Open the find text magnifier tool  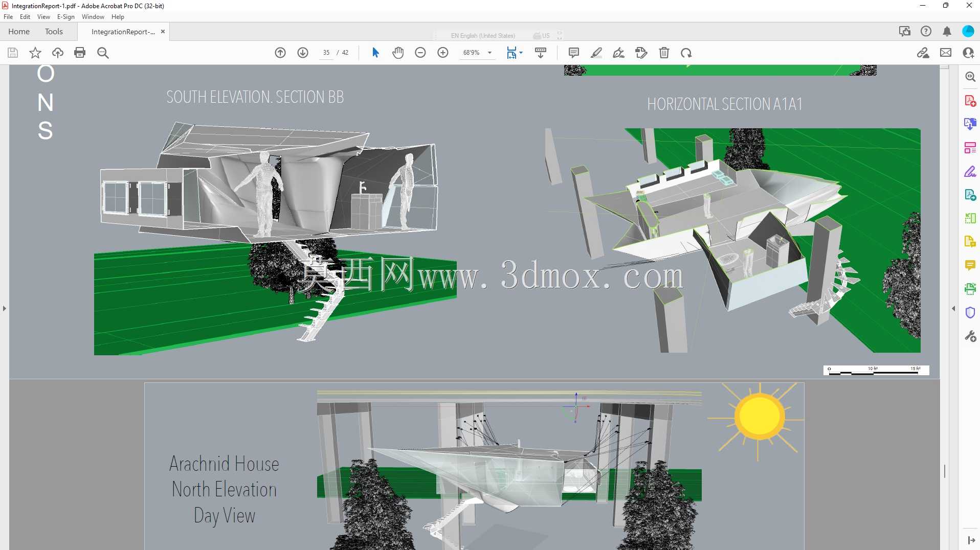(103, 53)
